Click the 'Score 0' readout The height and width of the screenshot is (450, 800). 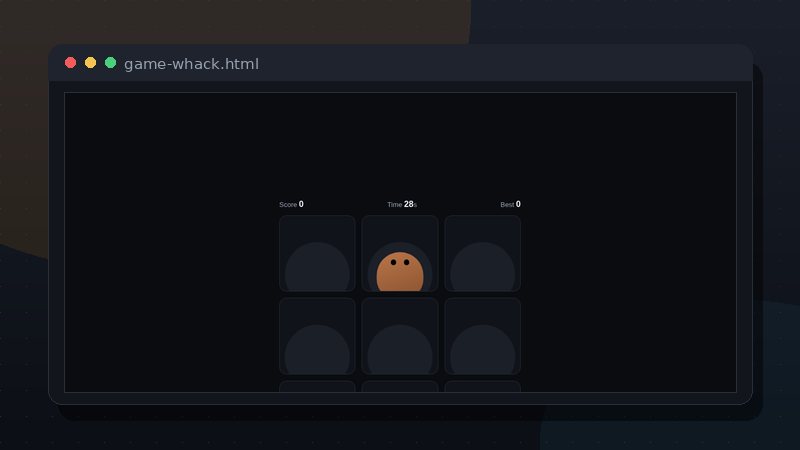[291, 204]
